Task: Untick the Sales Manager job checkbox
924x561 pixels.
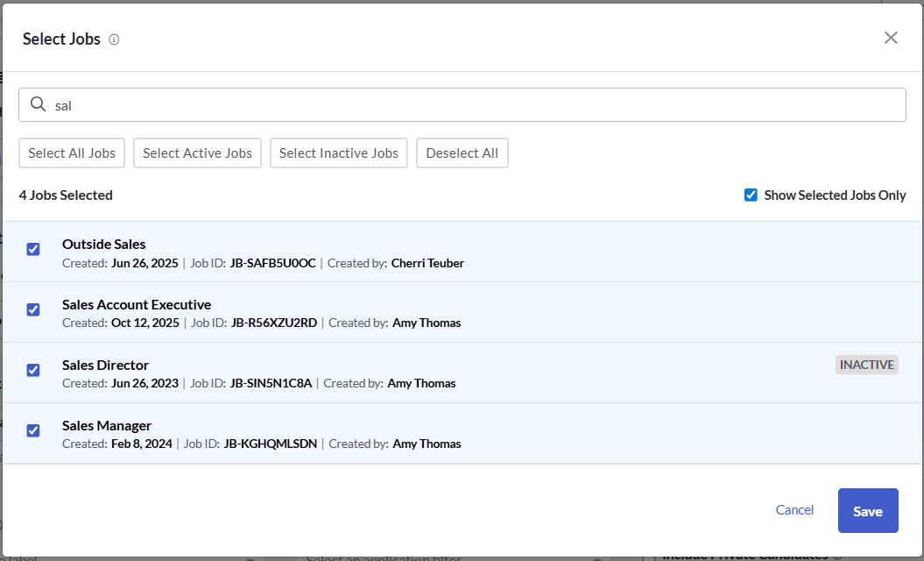Action: pyautogui.click(x=33, y=430)
